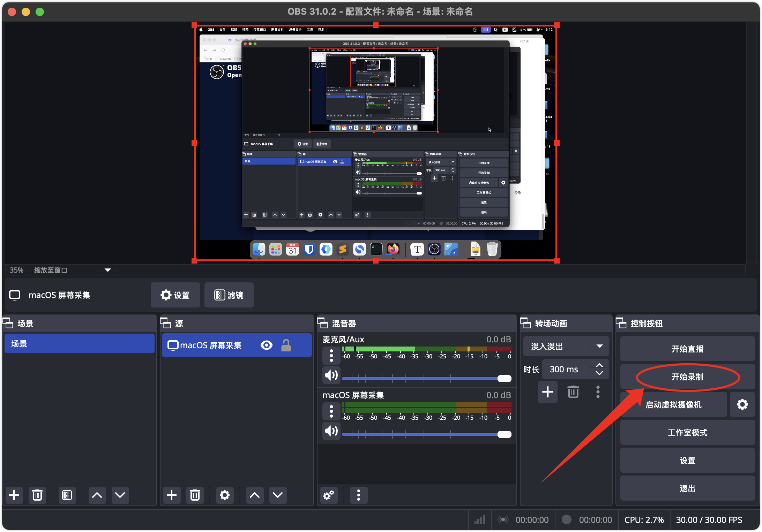Click the 设置 button beside 滤镜
The image size is (762, 532).
pos(175,295)
